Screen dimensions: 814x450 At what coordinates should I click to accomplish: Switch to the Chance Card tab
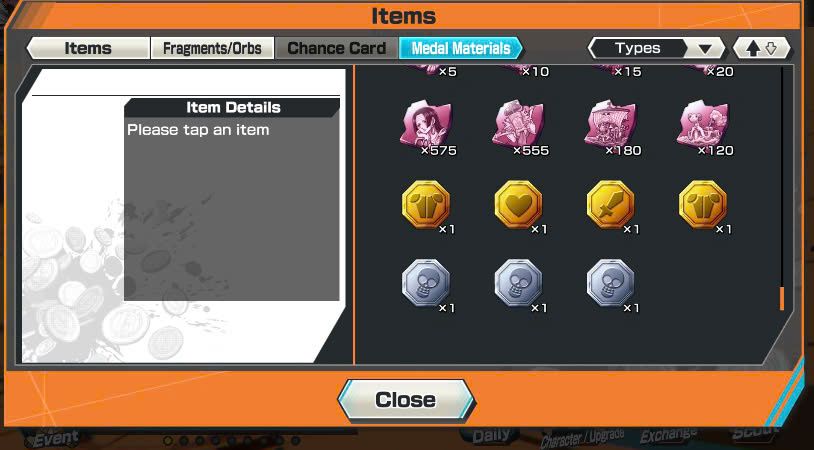(x=336, y=48)
